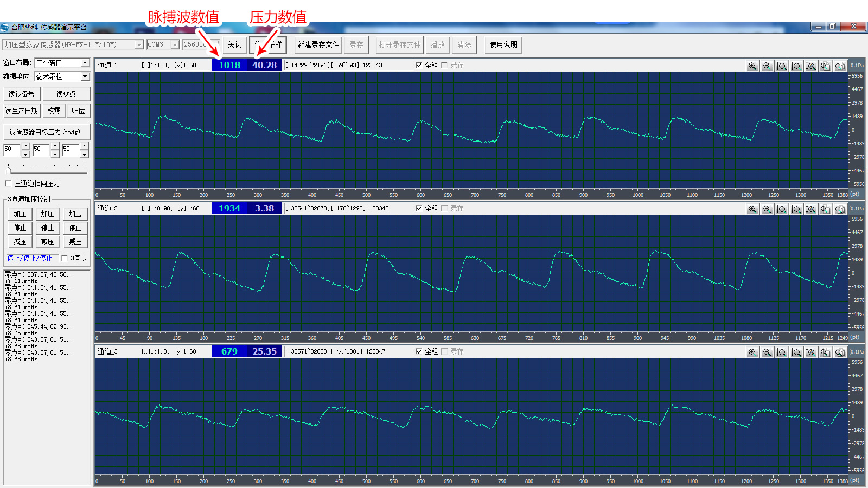The height and width of the screenshot is (488, 868).
Task: Tick the 3同步 checkbox
Action: coord(65,258)
